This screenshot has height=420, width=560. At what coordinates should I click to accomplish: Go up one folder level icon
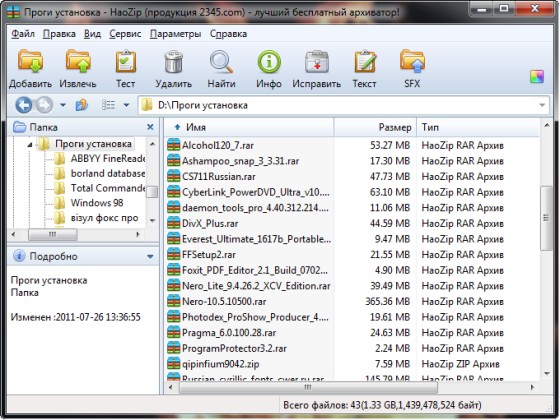coord(82,105)
